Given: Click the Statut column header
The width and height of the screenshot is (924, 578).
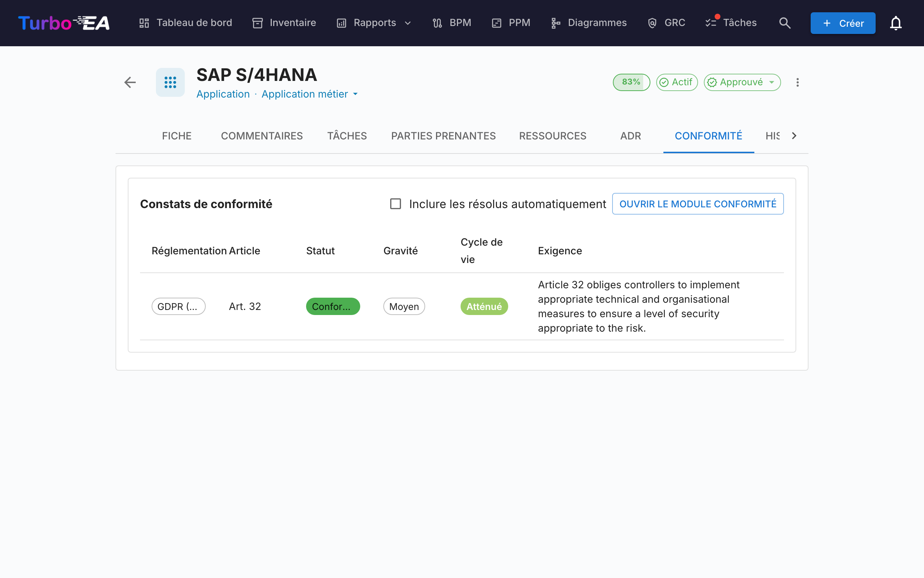Looking at the screenshot, I should pyautogui.click(x=321, y=251).
